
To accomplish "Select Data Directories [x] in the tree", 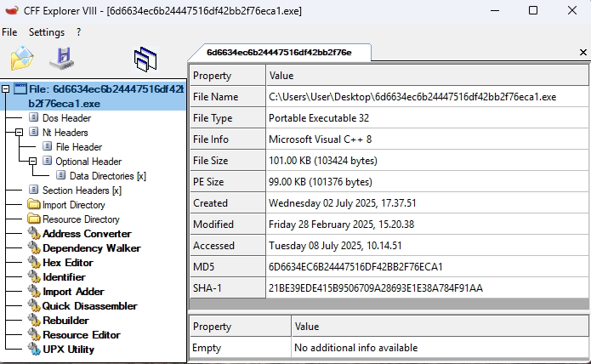I will [x=108, y=176].
